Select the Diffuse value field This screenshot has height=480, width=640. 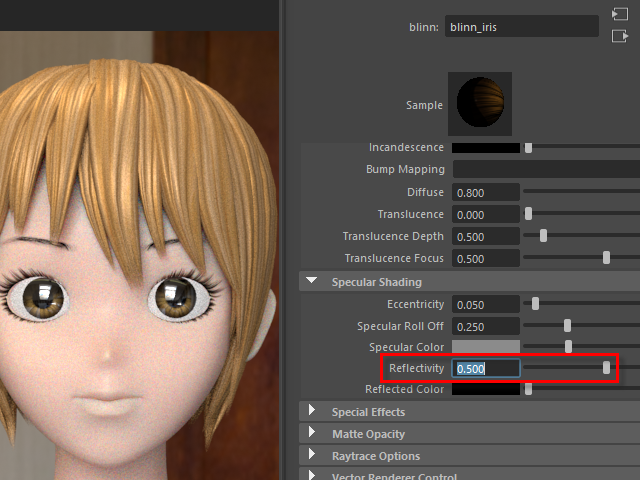tap(486, 192)
